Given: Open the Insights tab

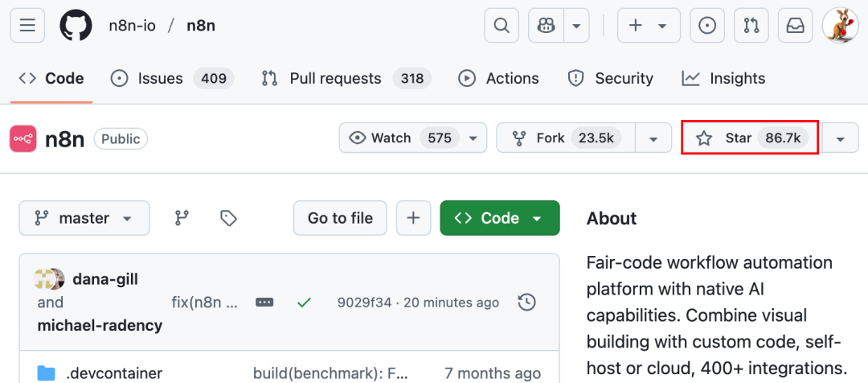Looking at the screenshot, I should click(723, 78).
